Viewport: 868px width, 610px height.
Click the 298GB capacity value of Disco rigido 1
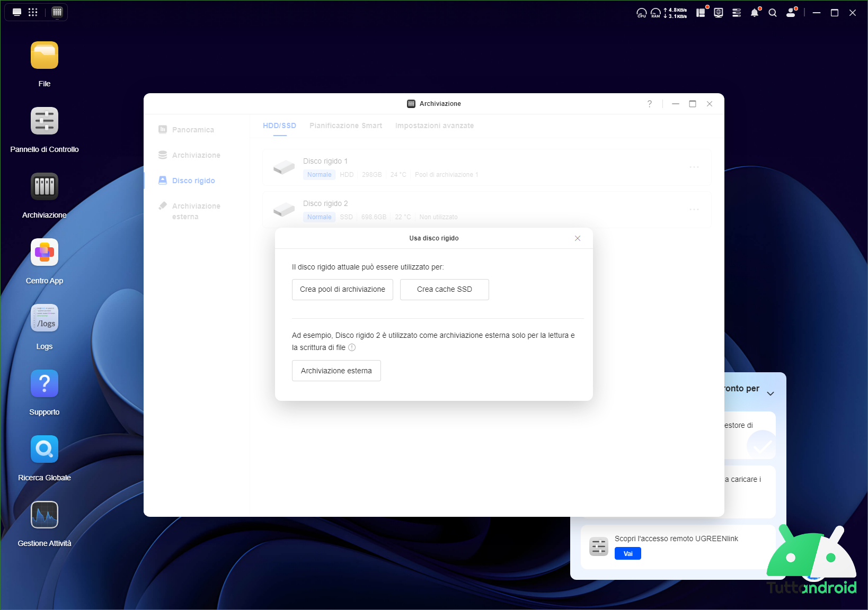click(x=372, y=175)
